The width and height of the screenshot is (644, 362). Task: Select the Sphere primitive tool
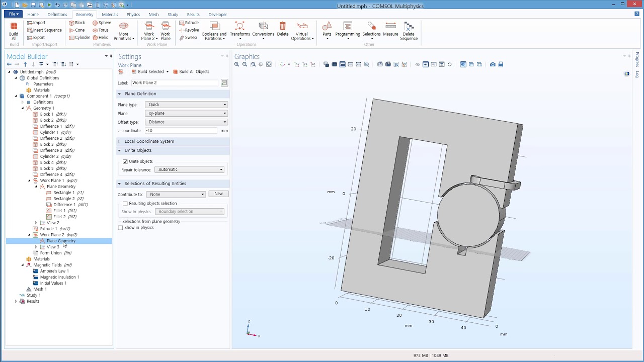[101, 23]
